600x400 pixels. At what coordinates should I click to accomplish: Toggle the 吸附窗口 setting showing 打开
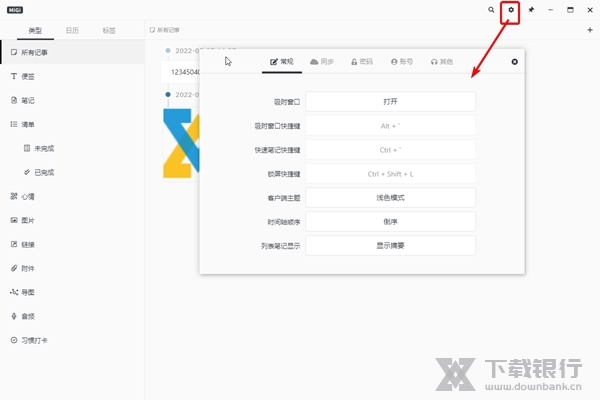click(390, 101)
